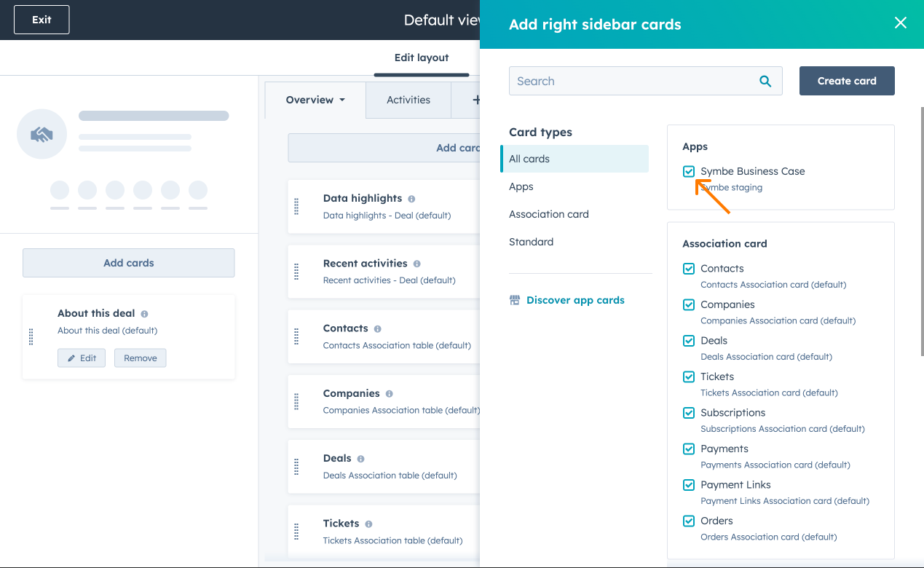Uncheck the Tickets association card checkbox
Image resolution: width=924 pixels, height=568 pixels.
[x=689, y=377]
